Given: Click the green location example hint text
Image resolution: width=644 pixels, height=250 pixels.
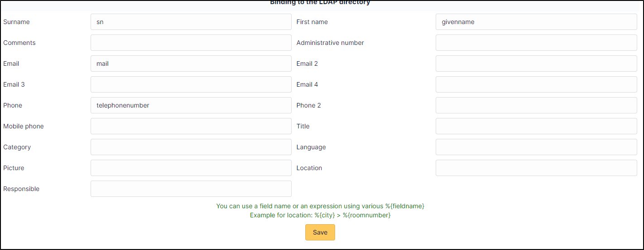Looking at the screenshot, I should click(320, 215).
